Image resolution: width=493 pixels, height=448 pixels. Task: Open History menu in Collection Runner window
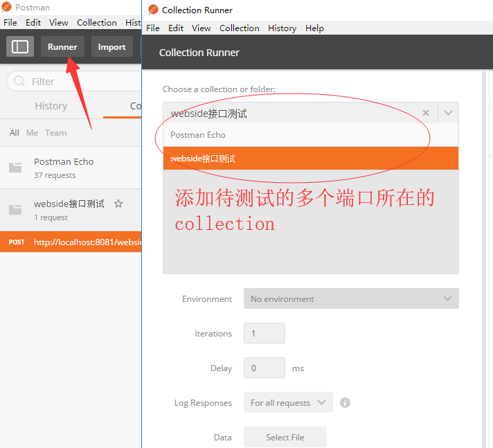(x=282, y=28)
